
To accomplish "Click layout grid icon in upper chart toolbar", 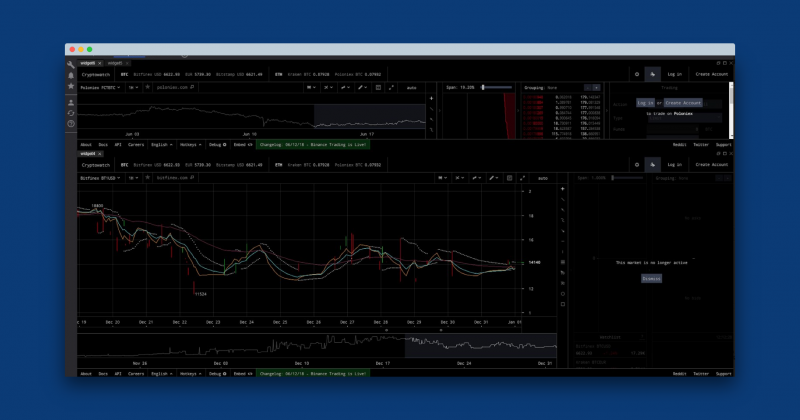I will [x=378, y=87].
